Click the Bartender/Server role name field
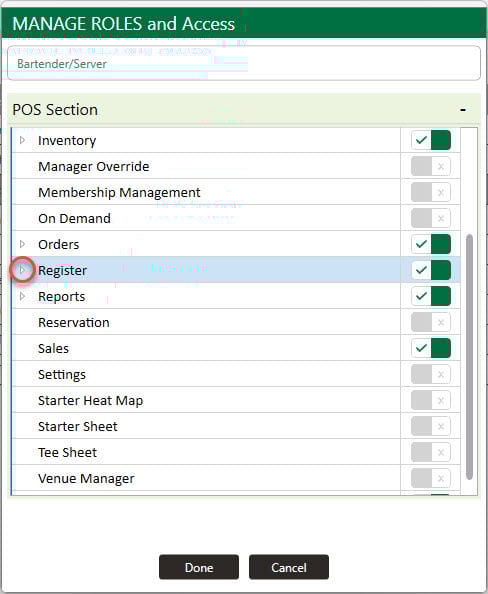The image size is (488, 594). pos(244,63)
